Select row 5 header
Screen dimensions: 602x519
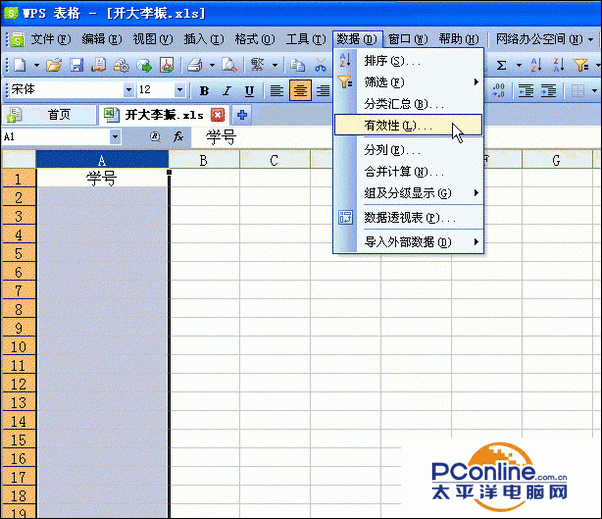click(x=19, y=253)
